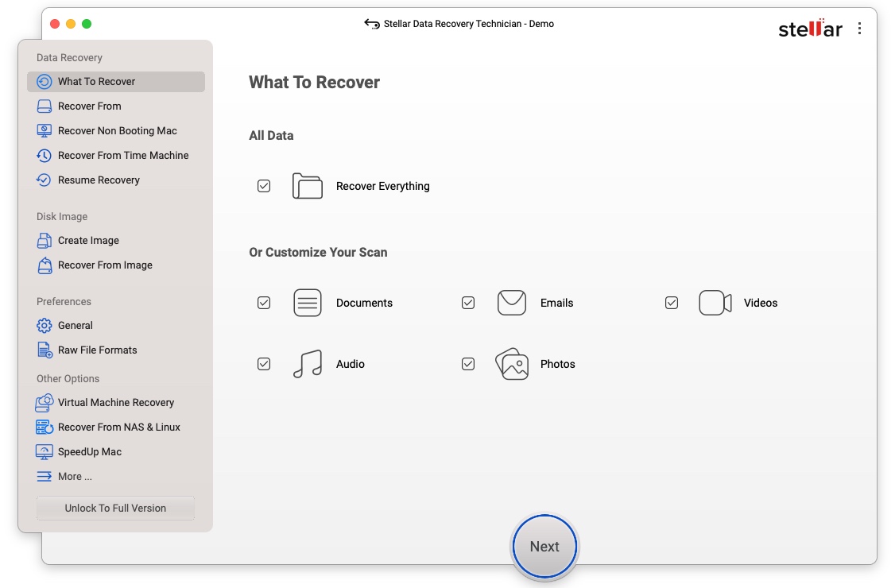Open Create Image under Disk Image
This screenshot has width=895, height=588.
pos(88,240)
